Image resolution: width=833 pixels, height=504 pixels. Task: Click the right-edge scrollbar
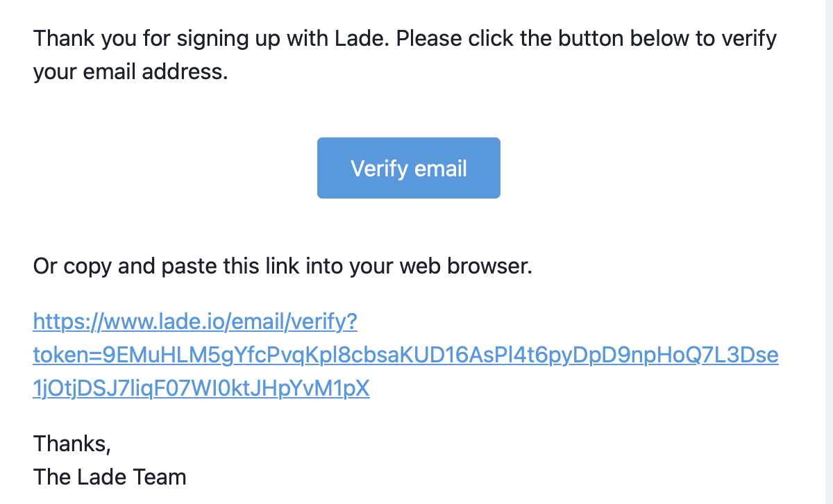827,252
